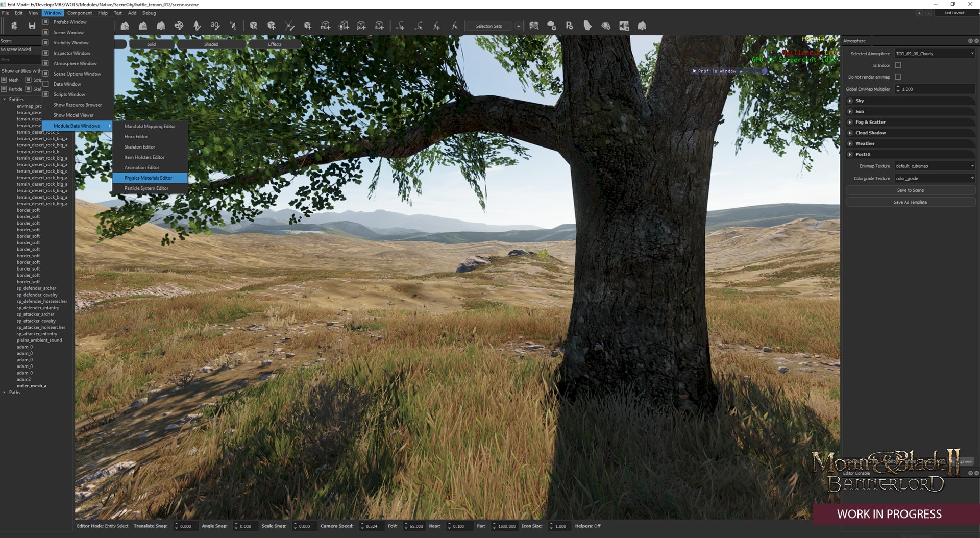
Task: Click the eye visibility toolbar icon
Action: [606, 26]
